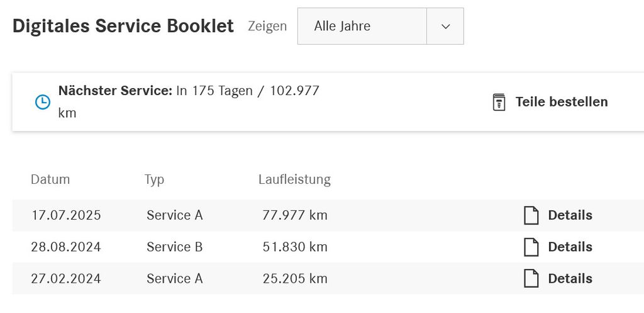This screenshot has width=644, height=313.
Task: Click the Digitales Service Booklet heading
Action: tap(123, 26)
